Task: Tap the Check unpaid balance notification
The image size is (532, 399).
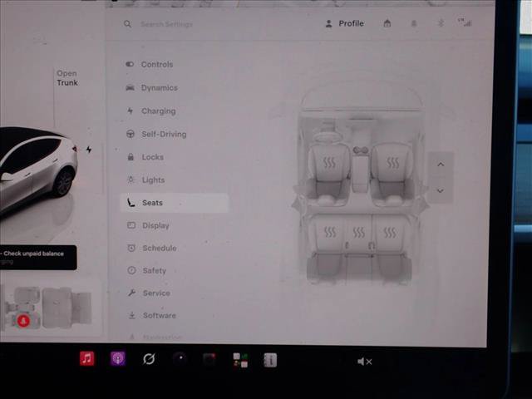Action: tap(38, 258)
